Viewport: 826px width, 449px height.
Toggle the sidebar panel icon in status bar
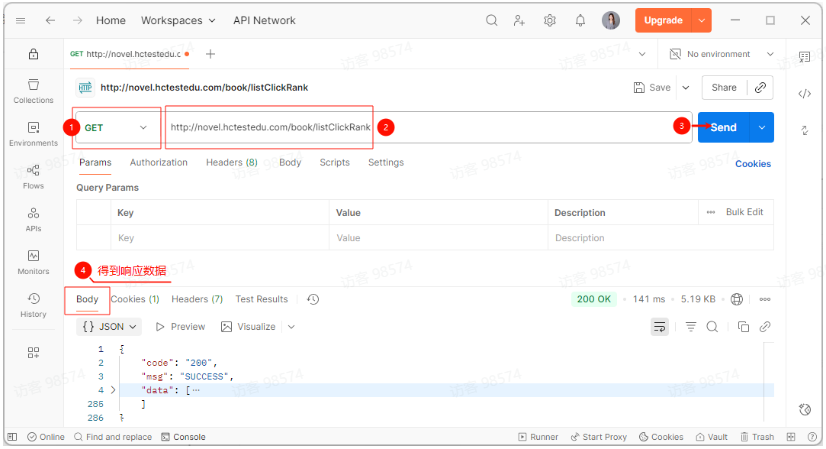[12, 437]
